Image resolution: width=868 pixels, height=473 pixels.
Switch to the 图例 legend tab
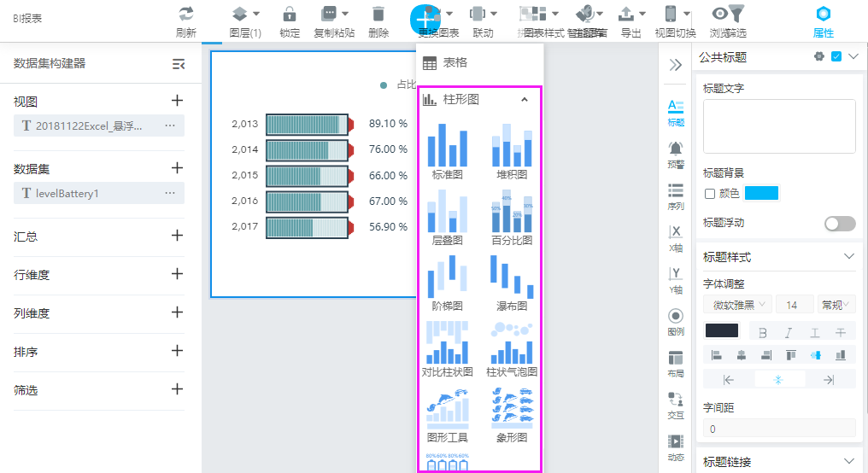pyautogui.click(x=676, y=322)
